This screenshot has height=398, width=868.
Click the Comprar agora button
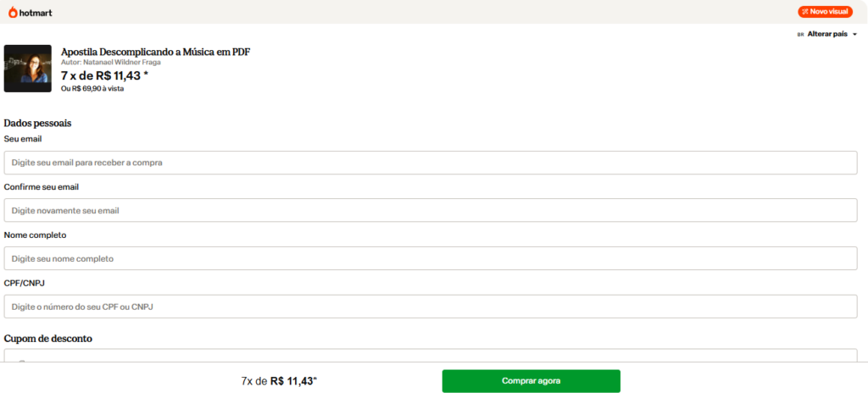pyautogui.click(x=531, y=381)
